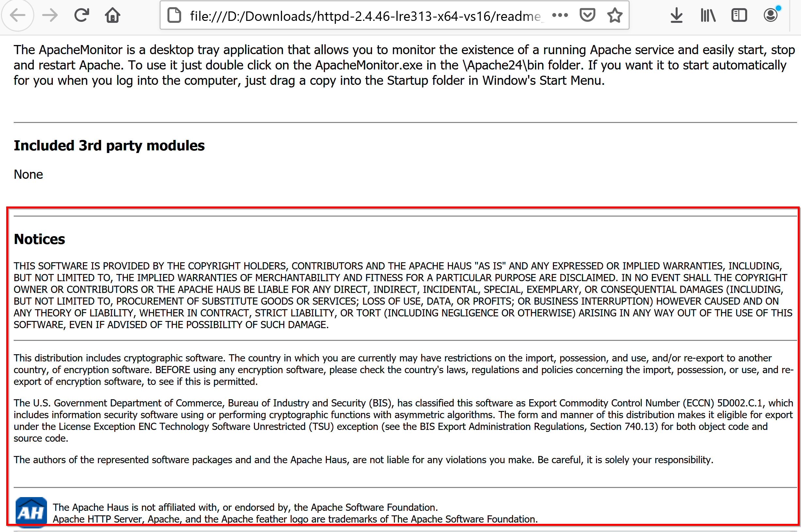Open the Firefox account menu

[771, 15]
